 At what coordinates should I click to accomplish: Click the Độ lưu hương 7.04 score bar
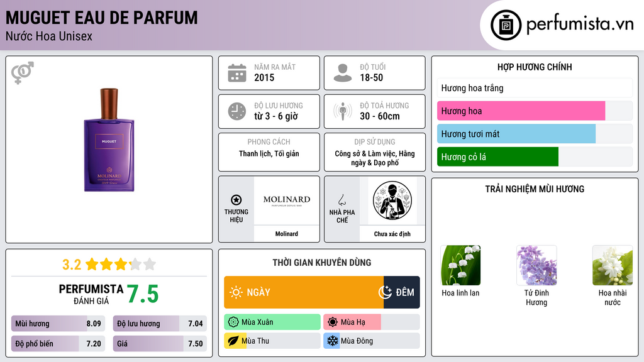point(160,324)
